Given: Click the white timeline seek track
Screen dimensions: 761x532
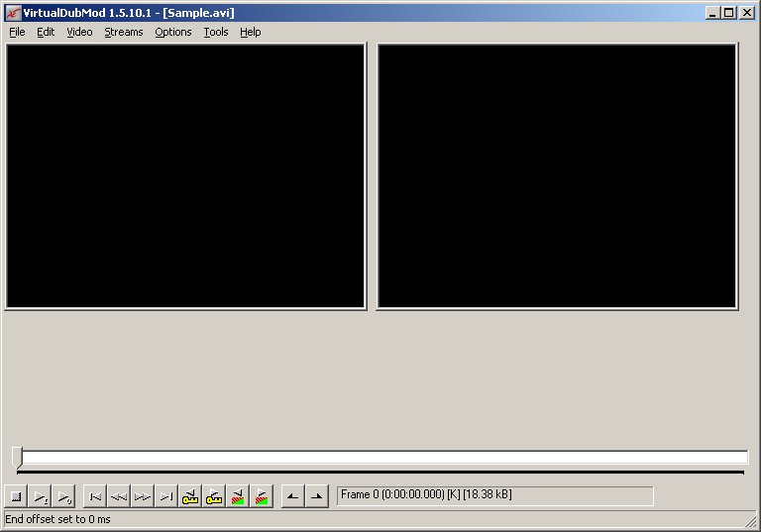Looking at the screenshot, I should click(x=384, y=458).
